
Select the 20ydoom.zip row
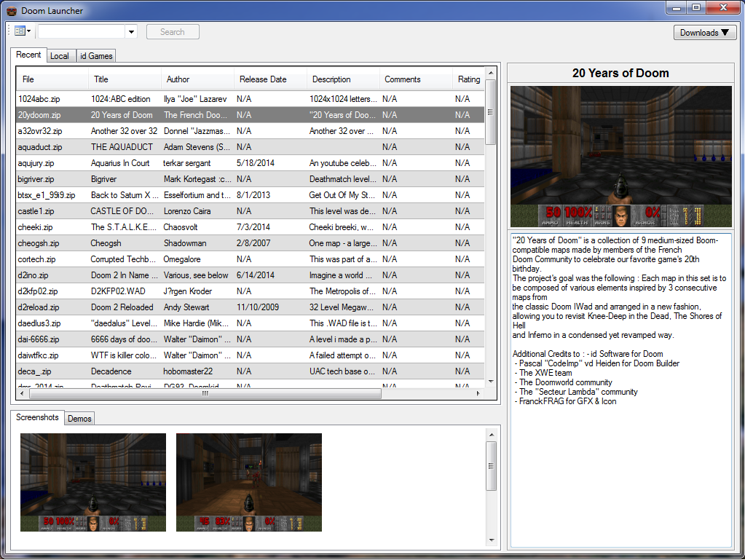coord(251,115)
